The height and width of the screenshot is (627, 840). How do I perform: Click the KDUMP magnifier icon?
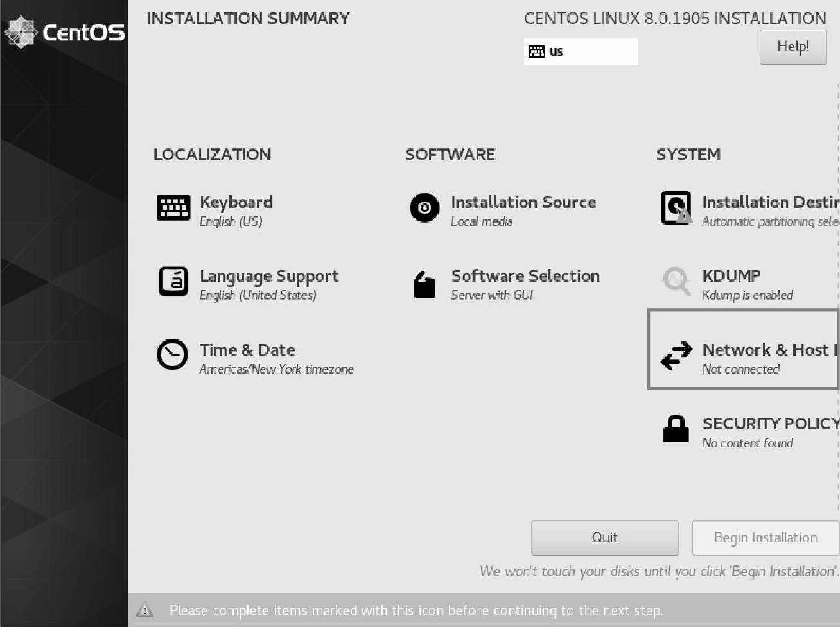coord(676,281)
